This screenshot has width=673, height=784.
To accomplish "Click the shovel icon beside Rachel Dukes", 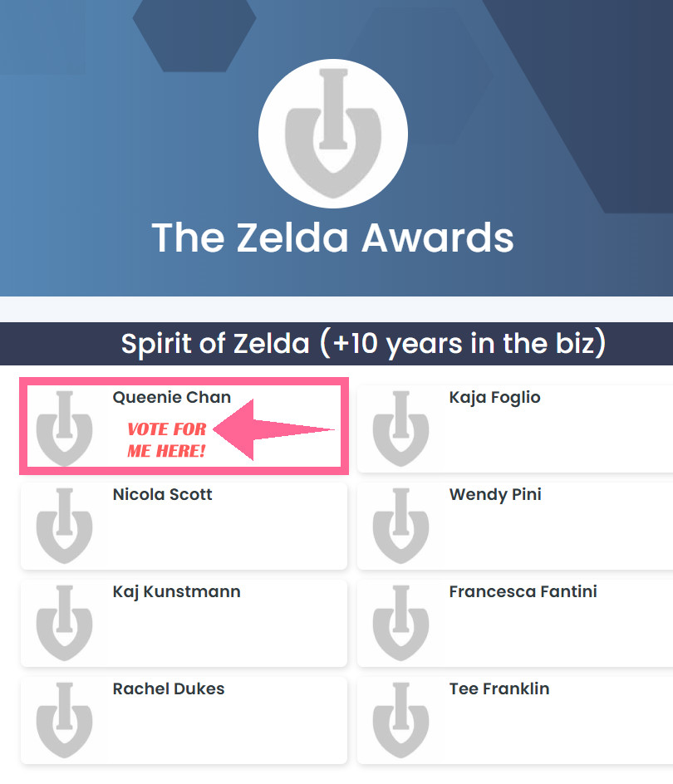I will pos(65,719).
